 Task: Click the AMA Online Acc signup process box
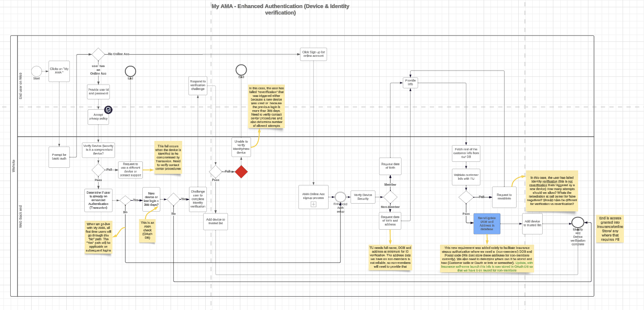[313, 197]
